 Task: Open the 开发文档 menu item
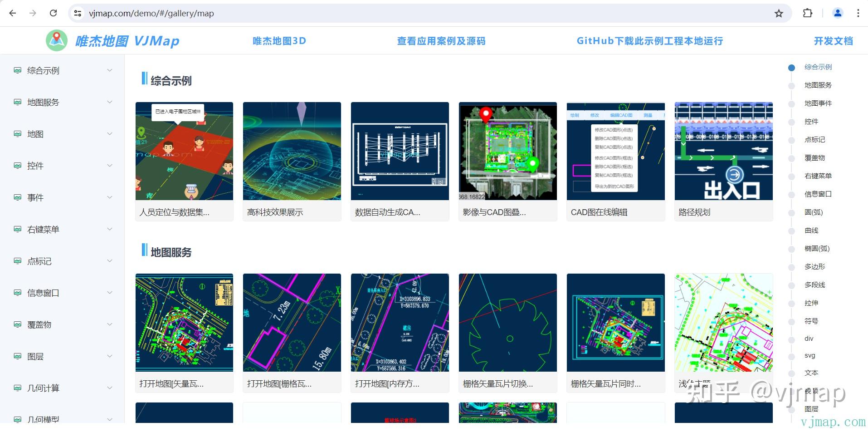(834, 40)
